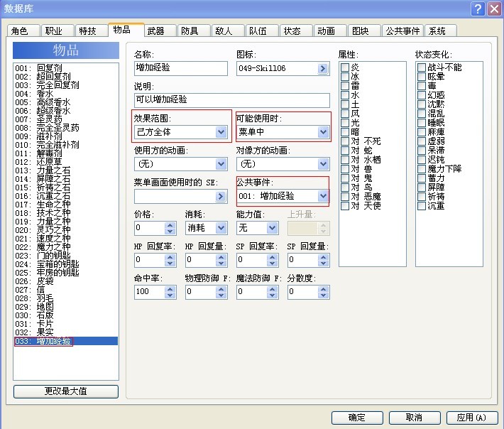Click the 说明 field containing 可以增加经验

[232, 100]
